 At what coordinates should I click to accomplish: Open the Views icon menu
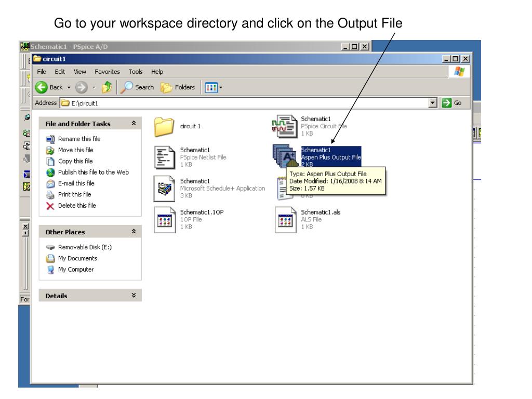[211, 87]
